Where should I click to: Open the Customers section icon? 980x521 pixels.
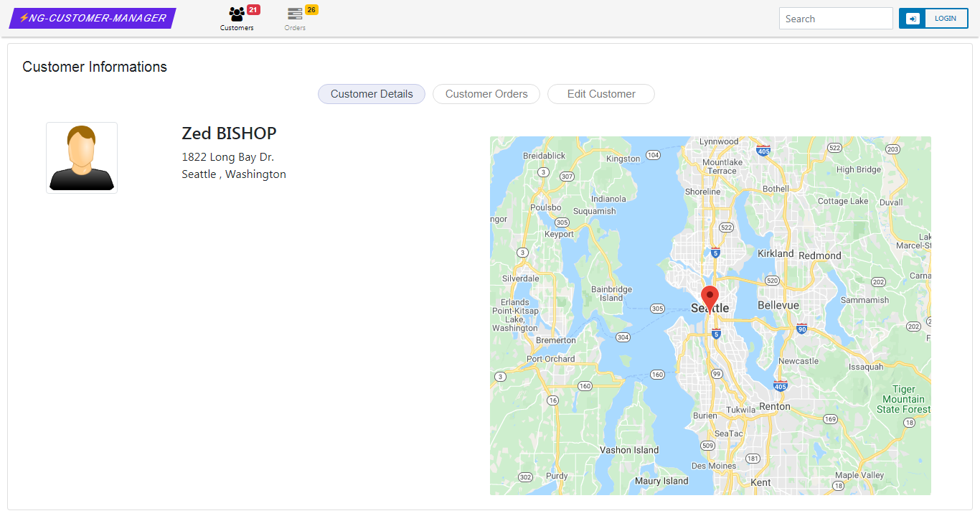coord(237,14)
